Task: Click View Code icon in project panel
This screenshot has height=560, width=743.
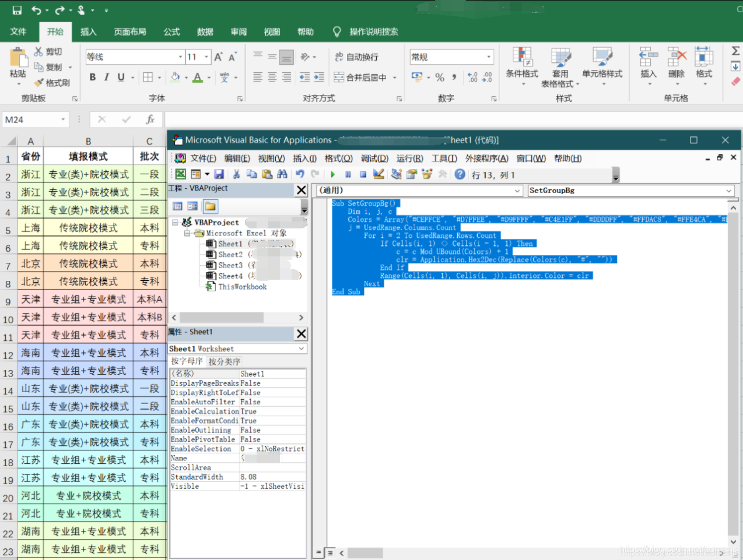Action: 178,206
